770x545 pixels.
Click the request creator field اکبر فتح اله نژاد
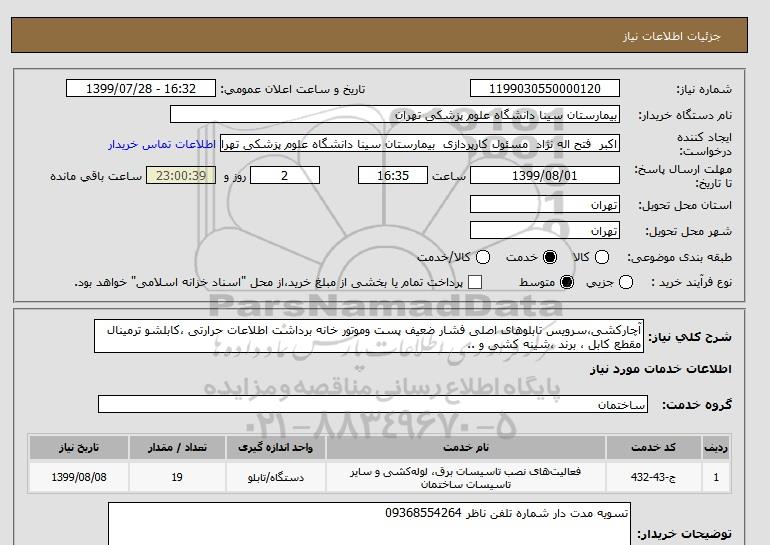pos(420,144)
